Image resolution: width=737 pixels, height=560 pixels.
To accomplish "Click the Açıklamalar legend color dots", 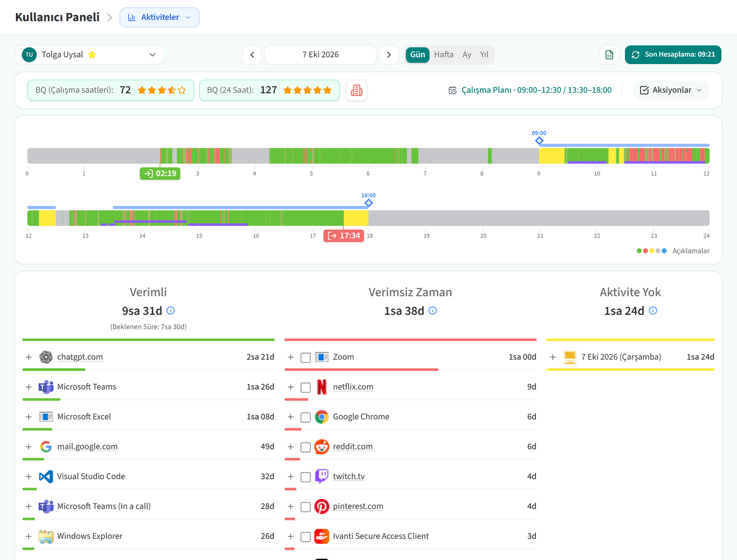I will point(652,251).
